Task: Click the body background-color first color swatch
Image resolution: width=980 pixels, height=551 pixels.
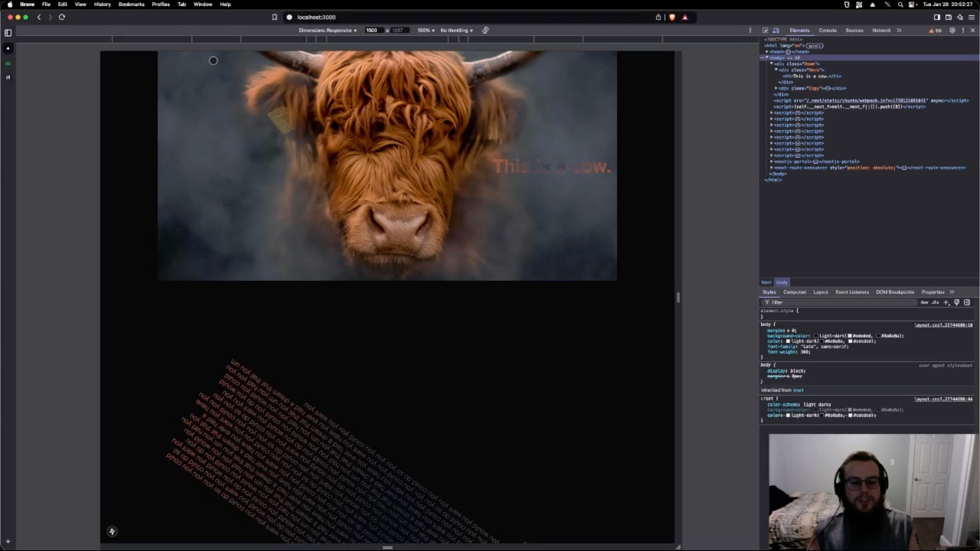Action: point(817,336)
